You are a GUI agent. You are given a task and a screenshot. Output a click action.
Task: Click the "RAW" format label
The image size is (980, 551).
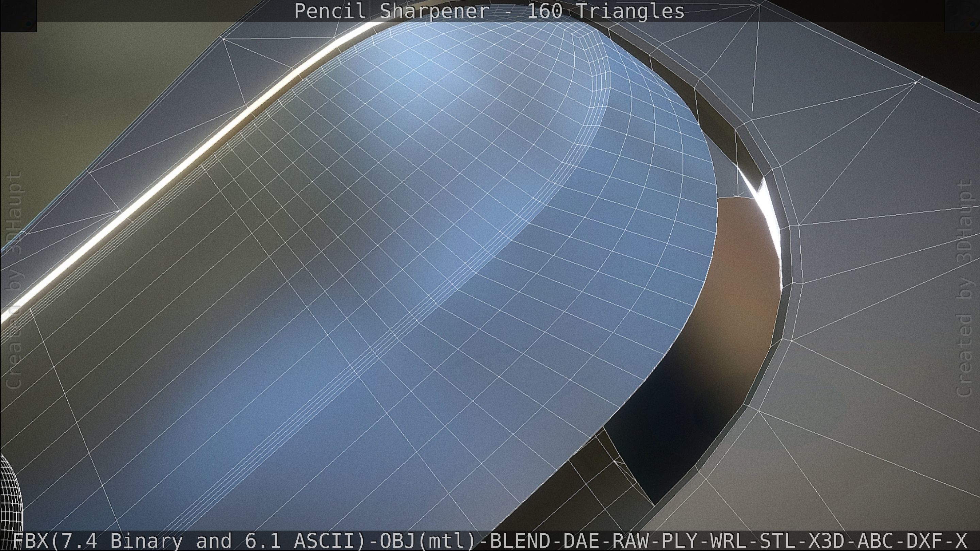click(631, 541)
